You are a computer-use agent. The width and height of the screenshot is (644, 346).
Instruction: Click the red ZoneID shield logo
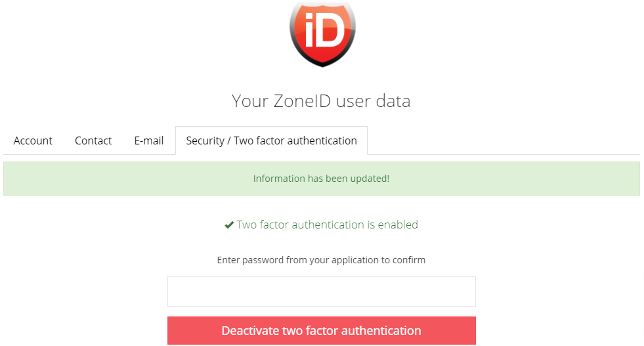coord(322,33)
